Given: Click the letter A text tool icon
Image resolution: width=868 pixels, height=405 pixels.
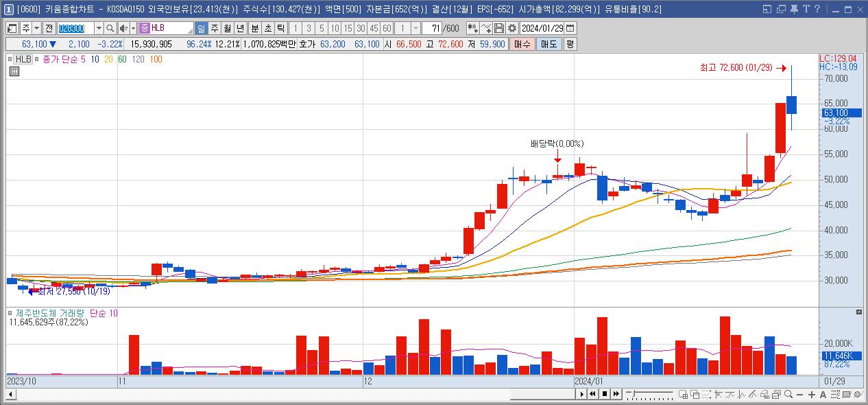Looking at the screenshot, I should pyautogui.click(x=823, y=394).
